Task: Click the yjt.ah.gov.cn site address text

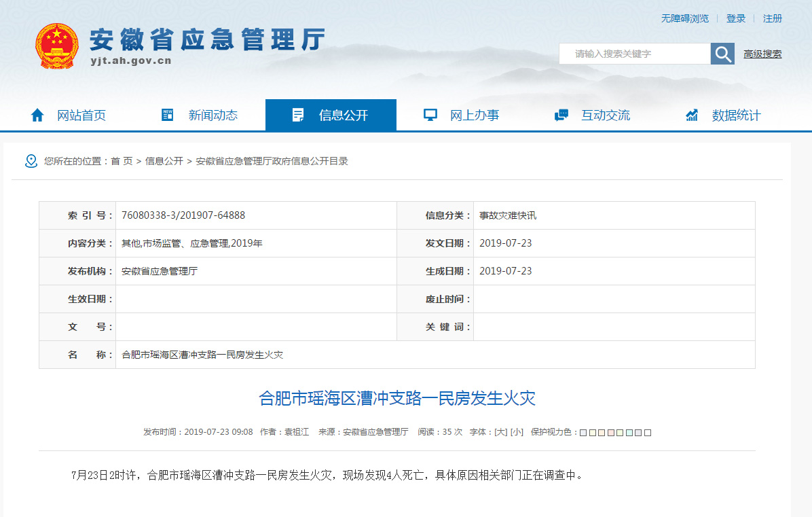Action: tap(130, 60)
